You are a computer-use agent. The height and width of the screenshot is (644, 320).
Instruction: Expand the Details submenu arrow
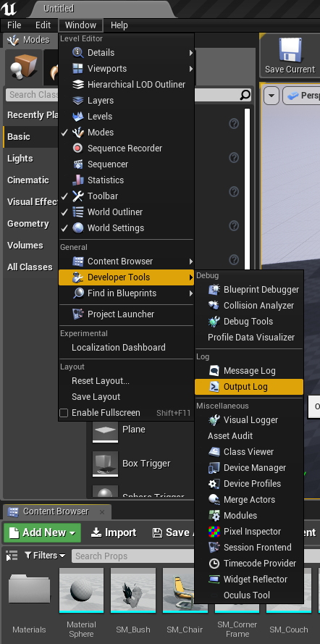click(191, 53)
